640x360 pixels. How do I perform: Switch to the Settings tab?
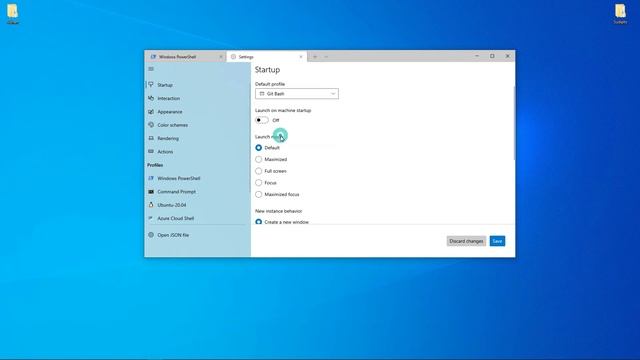[x=266, y=57]
